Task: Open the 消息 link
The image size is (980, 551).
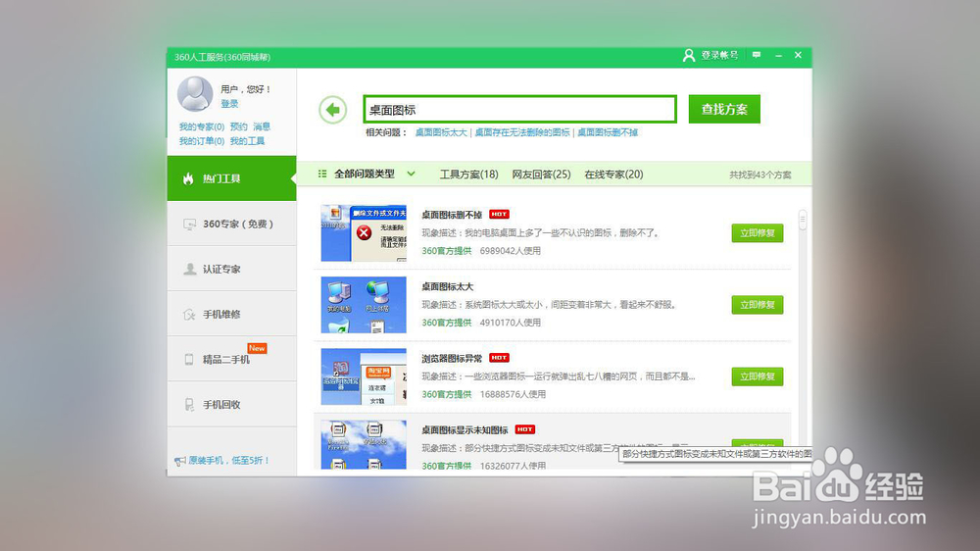Action: (x=262, y=126)
